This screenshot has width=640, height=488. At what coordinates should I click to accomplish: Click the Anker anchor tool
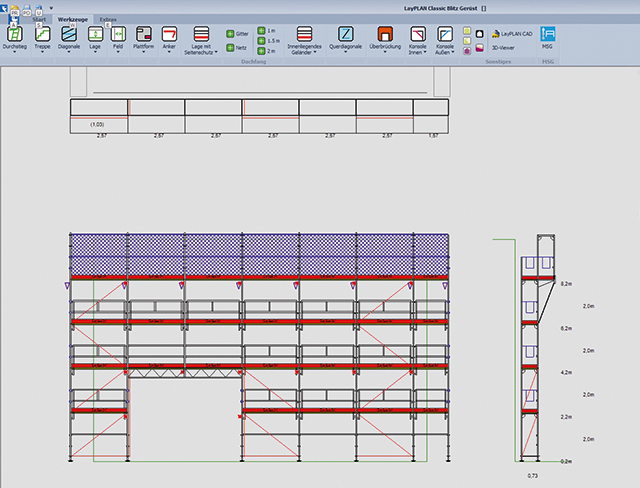click(169, 35)
